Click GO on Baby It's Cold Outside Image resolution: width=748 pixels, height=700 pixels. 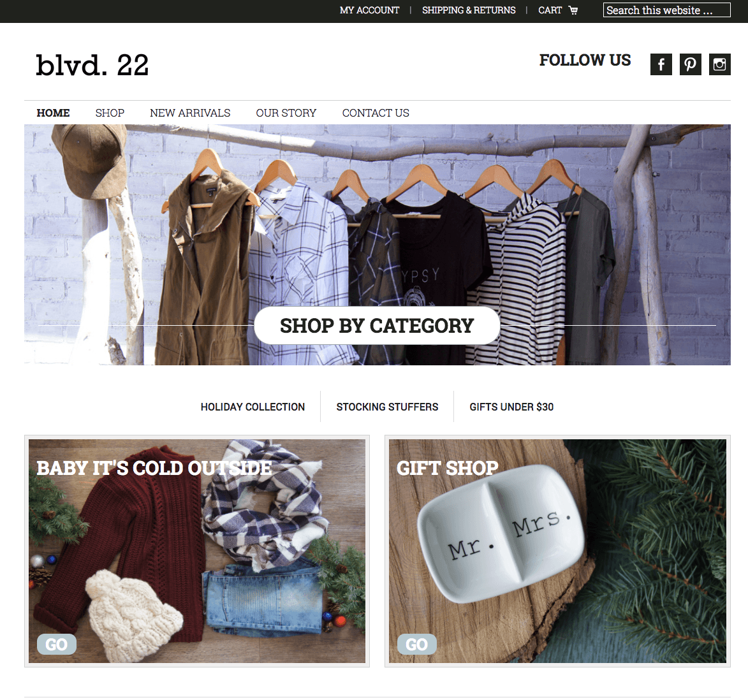(56, 644)
